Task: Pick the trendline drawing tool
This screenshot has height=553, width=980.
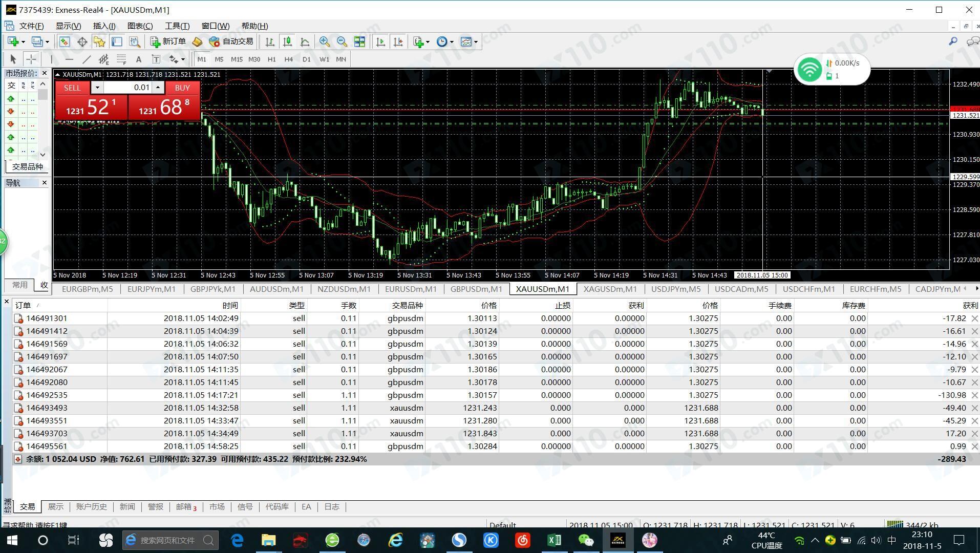Action: point(87,59)
